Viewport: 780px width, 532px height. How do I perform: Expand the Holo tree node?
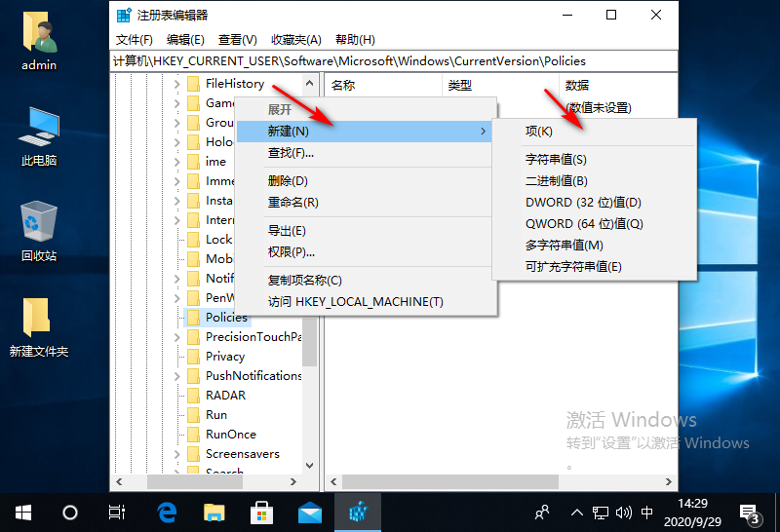[x=177, y=142]
